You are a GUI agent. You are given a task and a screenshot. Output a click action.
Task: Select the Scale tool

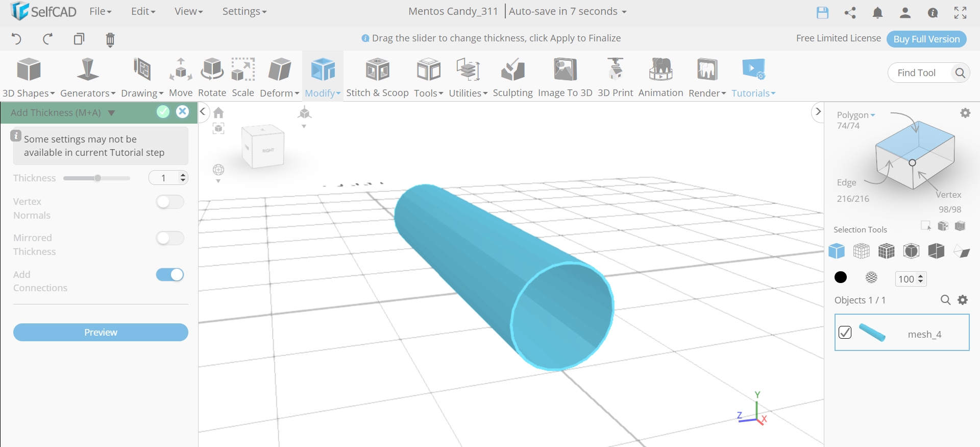pos(243,78)
